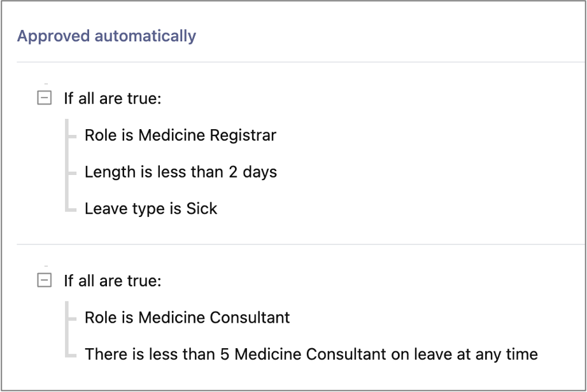Image resolution: width=587 pixels, height=392 pixels.
Task: Click the '2 days' length value
Action: pos(253,172)
